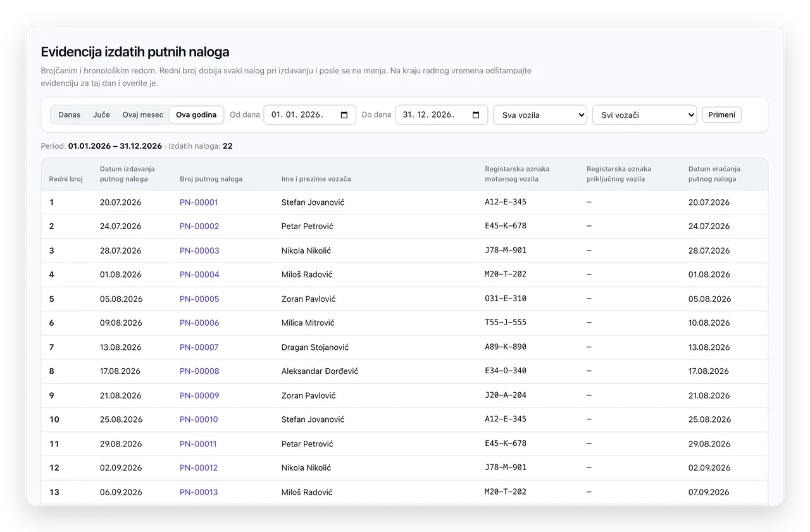Open travel order PN-00013
The height and width of the screenshot is (532, 810).
pos(199,492)
